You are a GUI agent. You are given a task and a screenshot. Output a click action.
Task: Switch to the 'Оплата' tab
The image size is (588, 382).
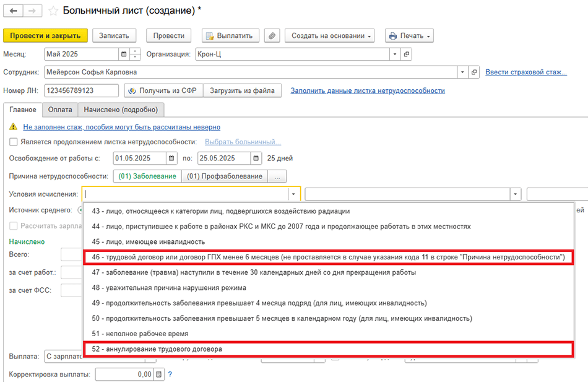[60, 110]
